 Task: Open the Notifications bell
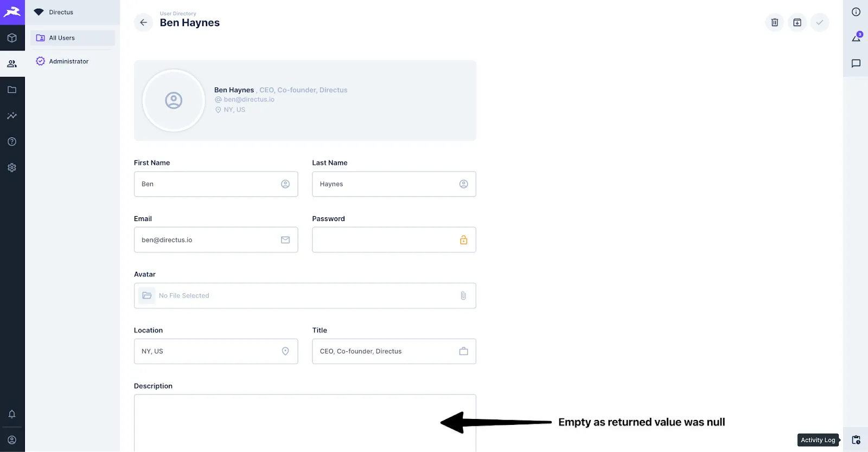click(x=12, y=414)
